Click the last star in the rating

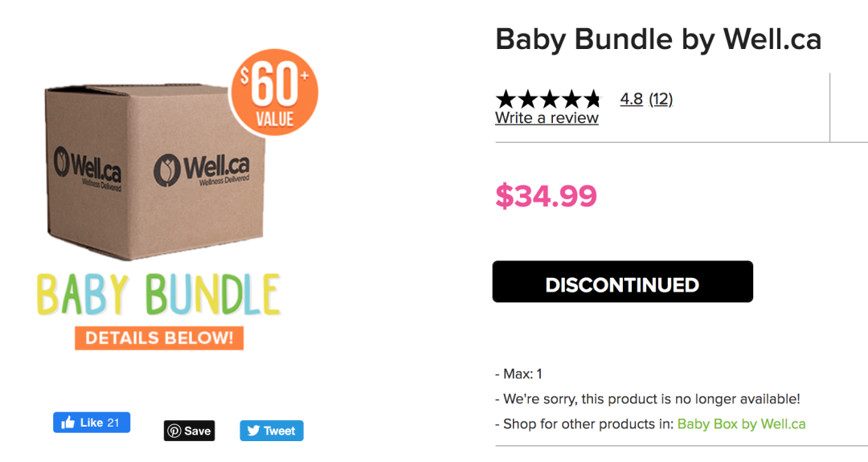pyautogui.click(x=592, y=100)
